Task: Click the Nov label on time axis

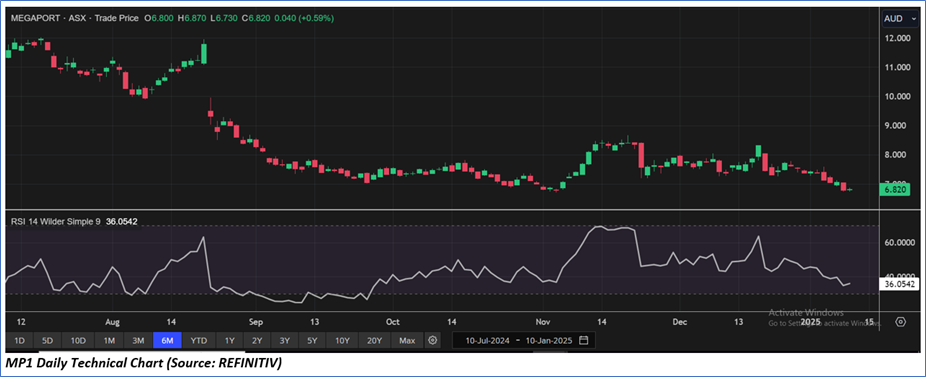Action: pyautogui.click(x=543, y=322)
